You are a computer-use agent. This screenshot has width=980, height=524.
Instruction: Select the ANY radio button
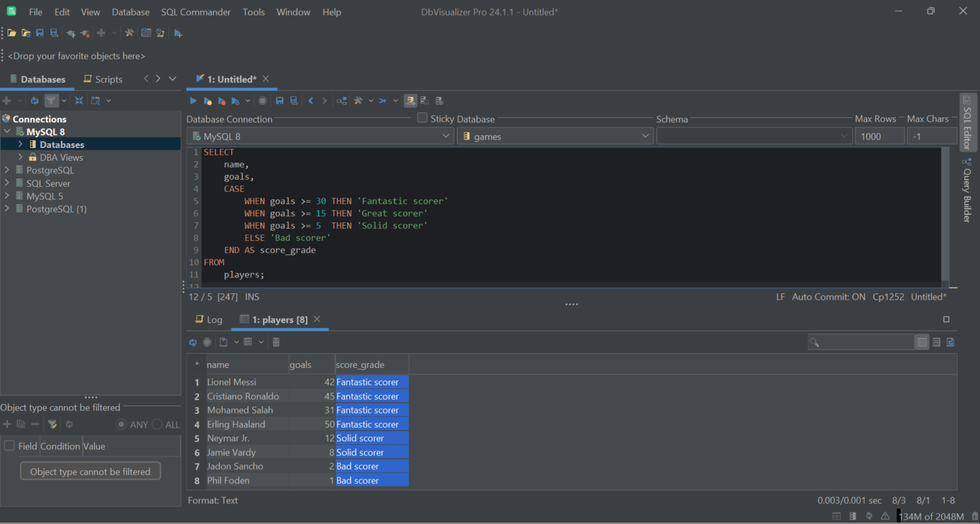121,424
